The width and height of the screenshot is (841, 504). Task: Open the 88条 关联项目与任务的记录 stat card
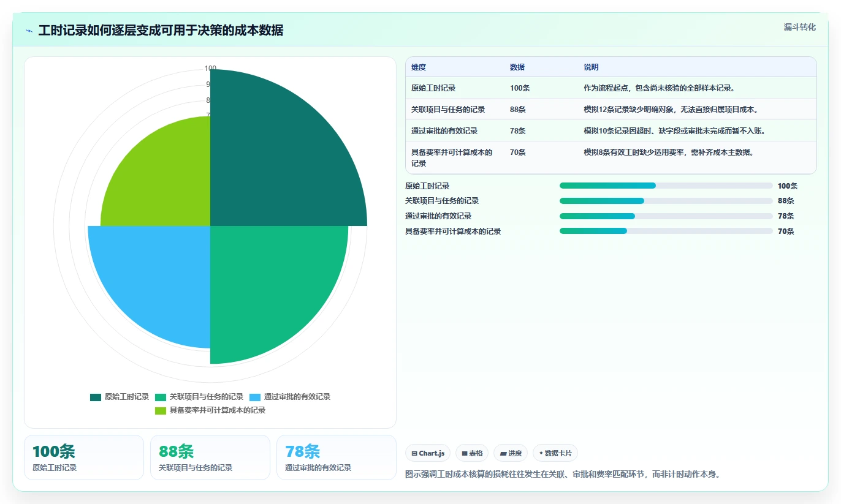point(210,457)
